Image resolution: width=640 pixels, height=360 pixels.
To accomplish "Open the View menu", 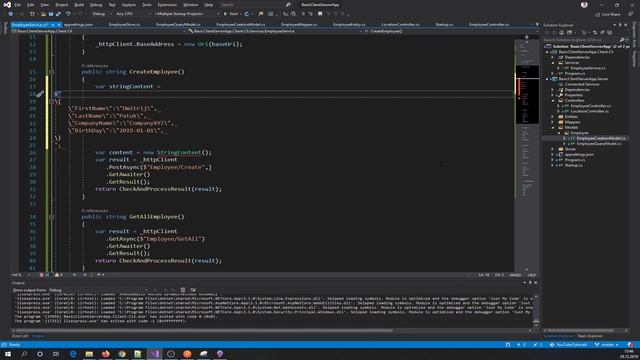I will click(x=45, y=5).
